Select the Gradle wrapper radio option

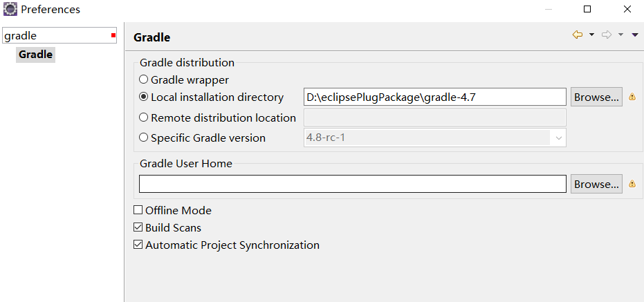pyautogui.click(x=144, y=79)
